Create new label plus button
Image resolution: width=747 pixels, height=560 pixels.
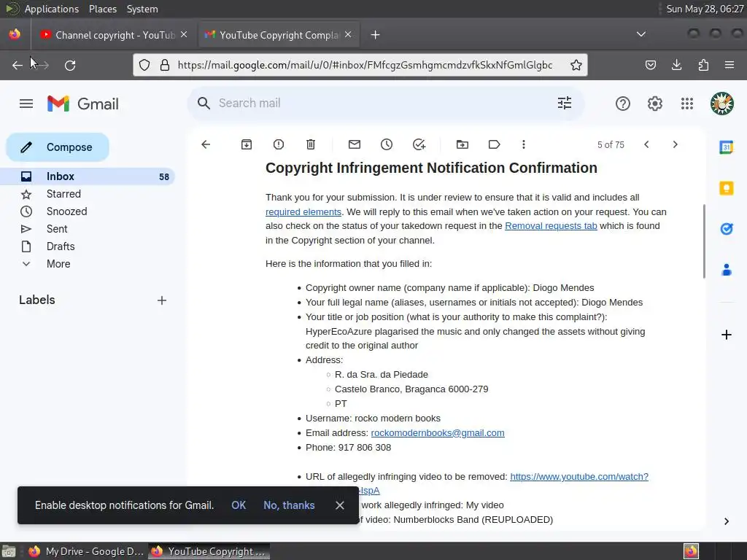coord(162,300)
